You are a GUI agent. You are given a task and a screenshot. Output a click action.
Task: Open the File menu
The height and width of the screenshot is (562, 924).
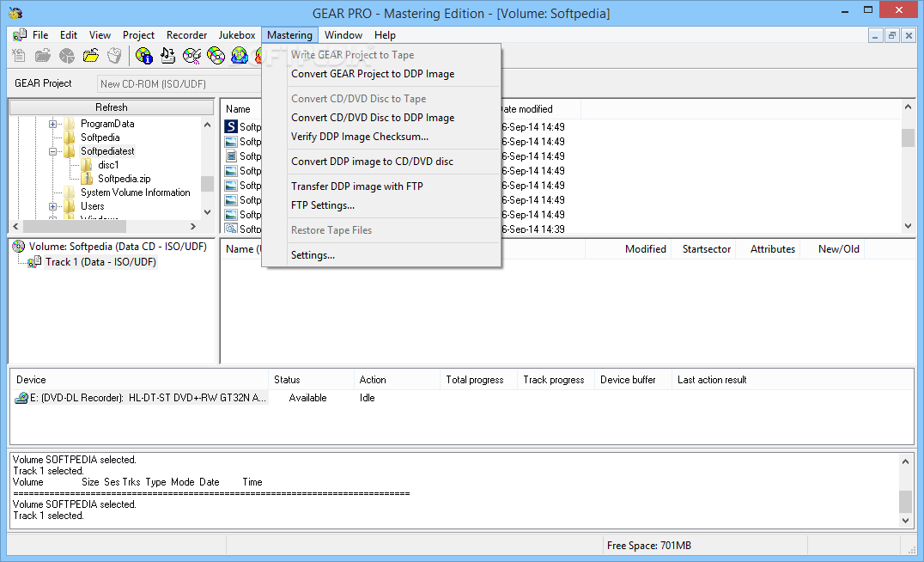point(40,35)
